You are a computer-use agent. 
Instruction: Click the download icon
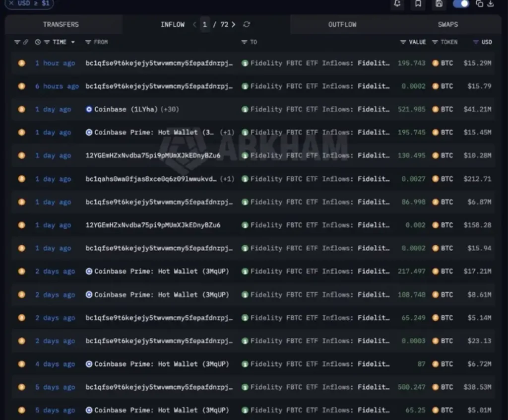[491, 3]
